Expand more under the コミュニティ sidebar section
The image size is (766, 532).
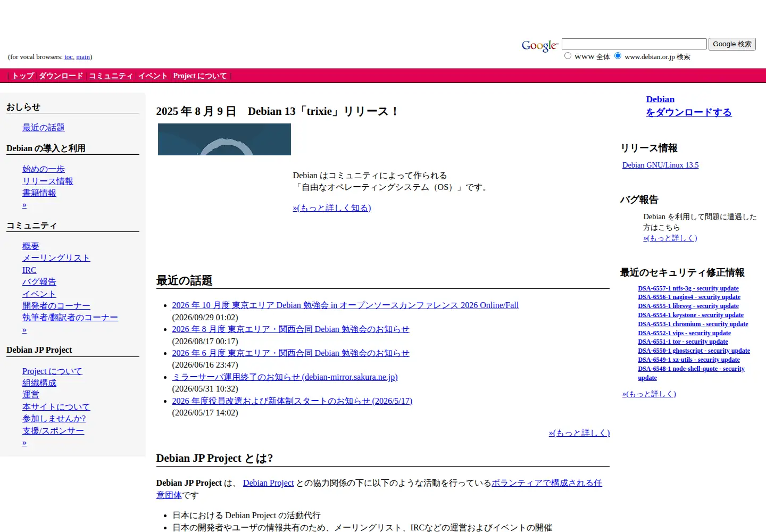24,330
